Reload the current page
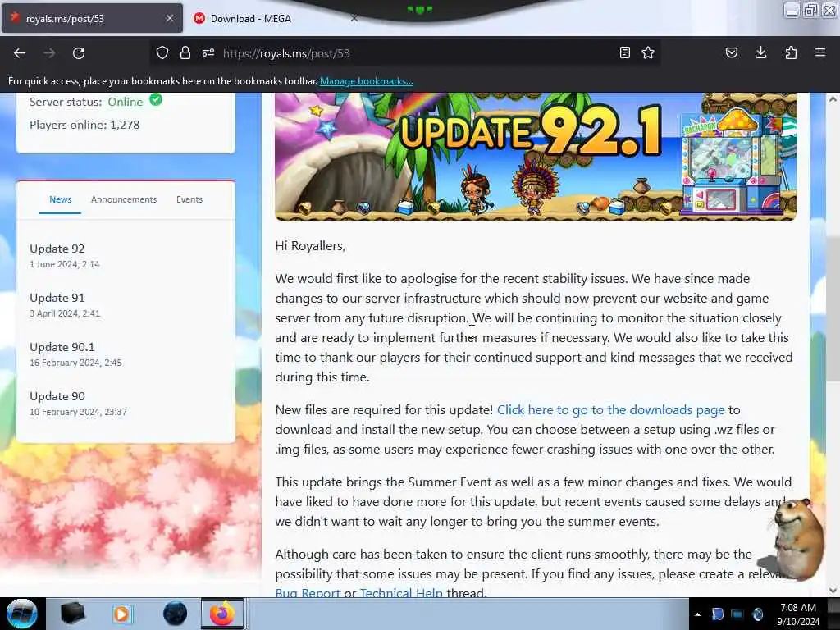The image size is (840, 630). click(79, 53)
